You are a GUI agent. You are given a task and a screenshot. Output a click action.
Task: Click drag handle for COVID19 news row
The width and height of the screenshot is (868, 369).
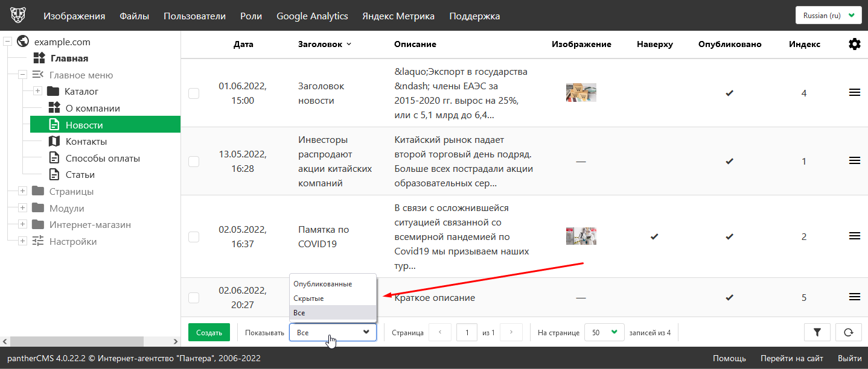pyautogui.click(x=854, y=236)
